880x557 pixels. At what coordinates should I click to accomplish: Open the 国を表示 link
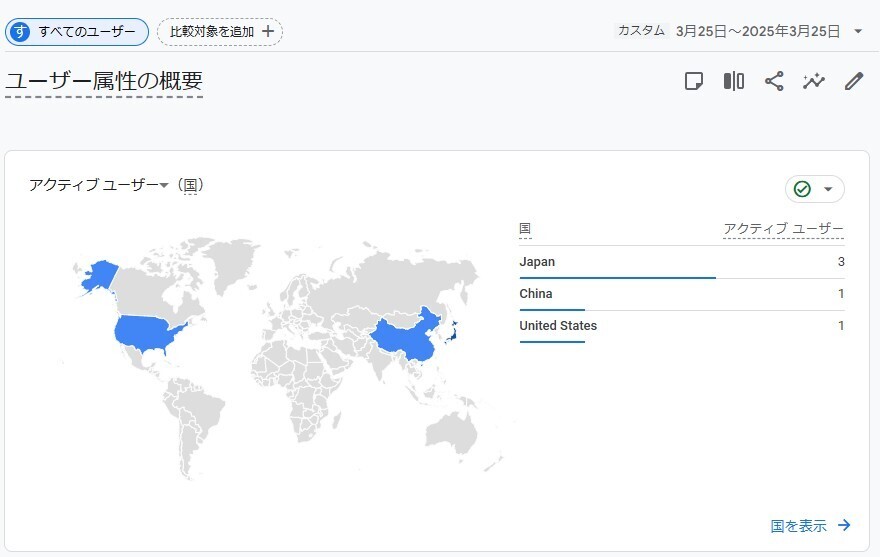pos(810,526)
